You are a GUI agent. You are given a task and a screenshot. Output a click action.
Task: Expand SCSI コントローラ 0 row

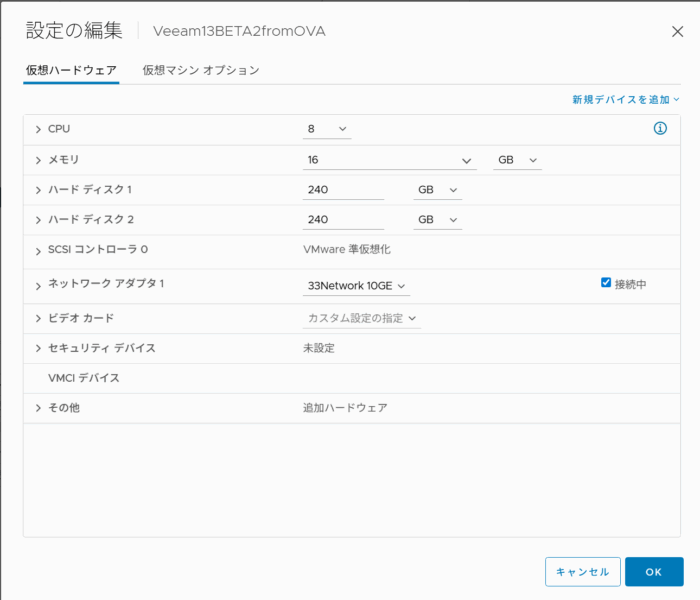38,252
